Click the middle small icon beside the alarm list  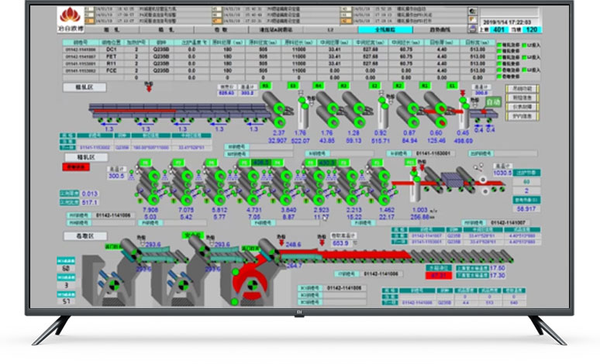[473, 20]
